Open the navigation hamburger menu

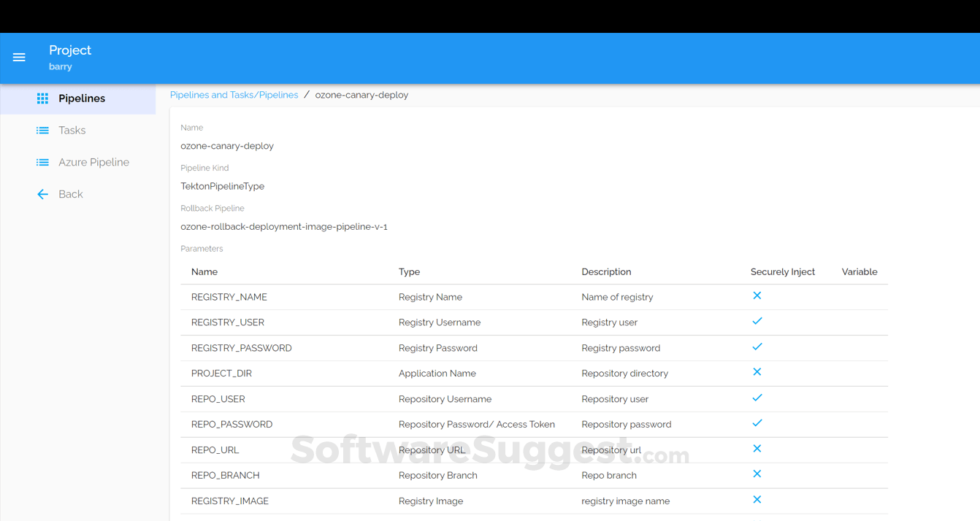[19, 58]
